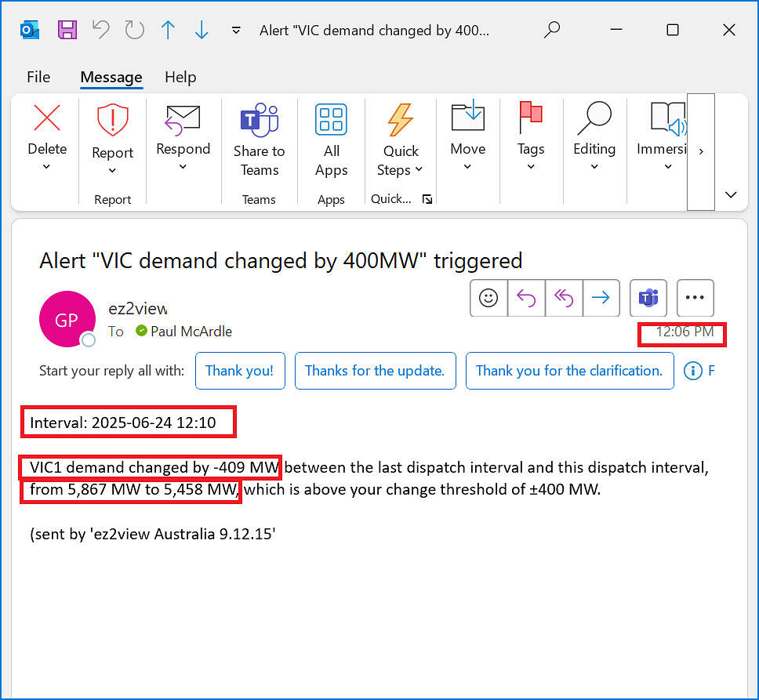The height and width of the screenshot is (700, 759).
Task: Delete the message with red X icon
Action: (x=47, y=118)
